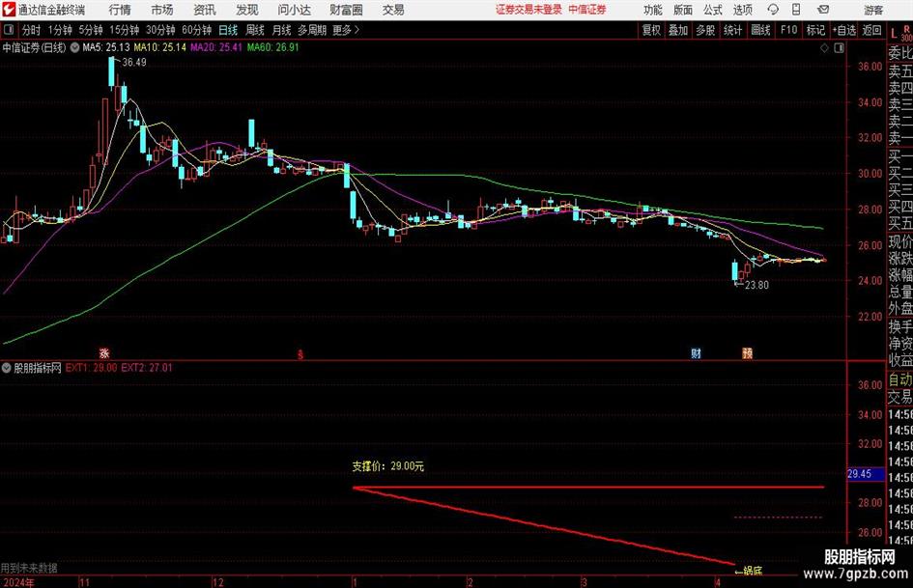Open the 市场 menu
This screenshot has height=588, width=913.
pyautogui.click(x=162, y=10)
